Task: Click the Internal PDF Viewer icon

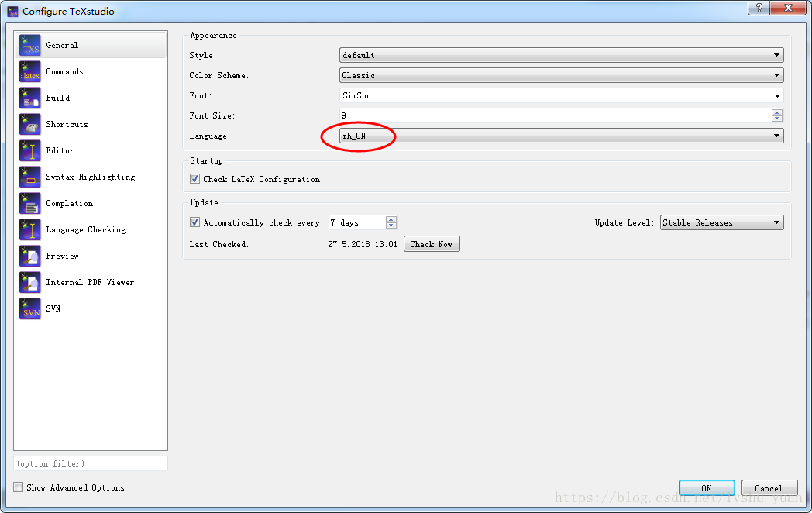Action: [30, 282]
